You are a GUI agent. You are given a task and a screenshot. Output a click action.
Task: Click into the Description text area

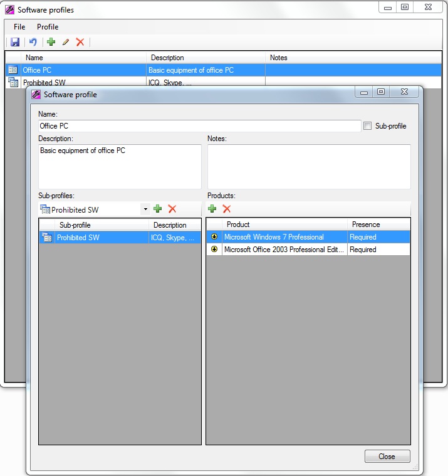[120, 167]
